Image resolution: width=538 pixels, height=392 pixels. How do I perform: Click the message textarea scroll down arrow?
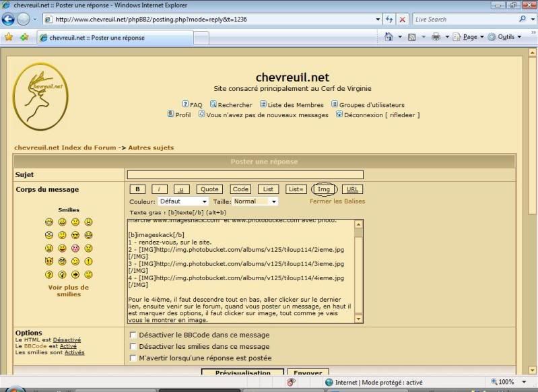(358, 319)
